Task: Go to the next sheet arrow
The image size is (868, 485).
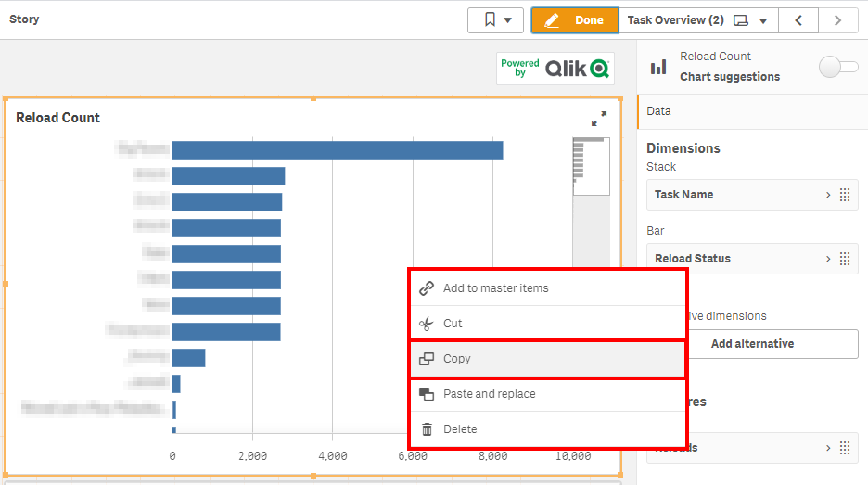Action: click(x=837, y=20)
